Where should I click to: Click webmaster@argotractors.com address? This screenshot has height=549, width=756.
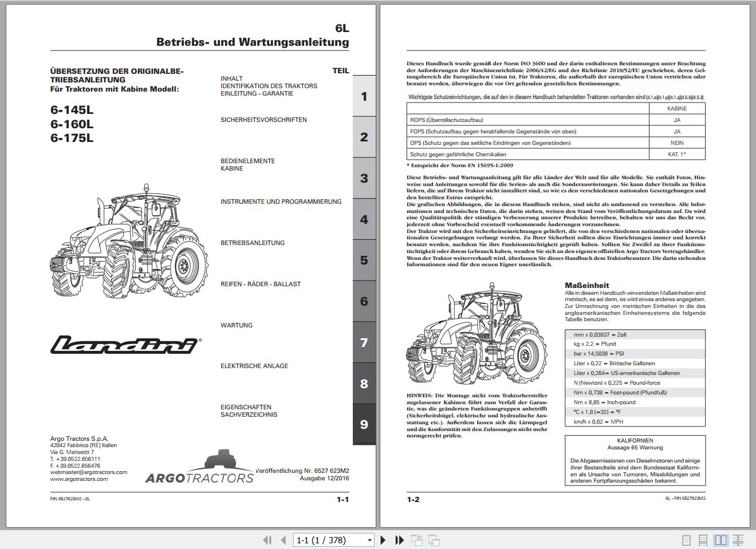click(x=89, y=472)
